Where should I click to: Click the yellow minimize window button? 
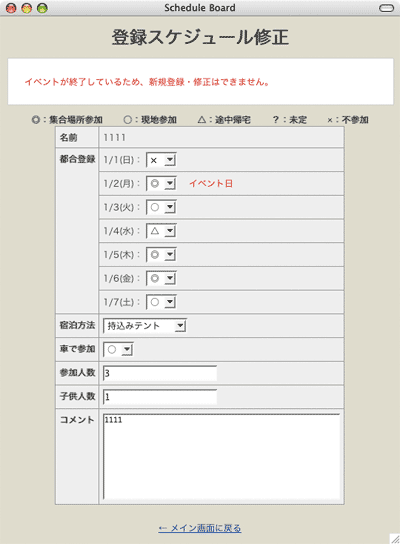[x=27, y=8]
